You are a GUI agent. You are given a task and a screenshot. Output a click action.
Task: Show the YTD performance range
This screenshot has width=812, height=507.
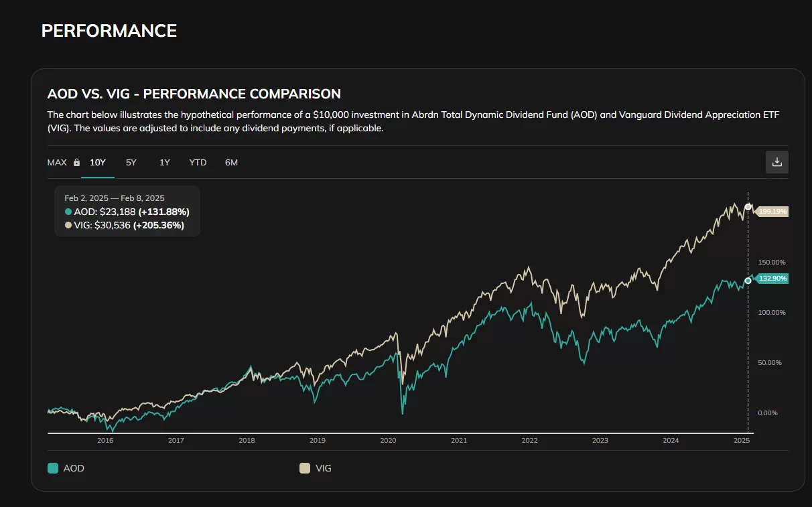198,163
